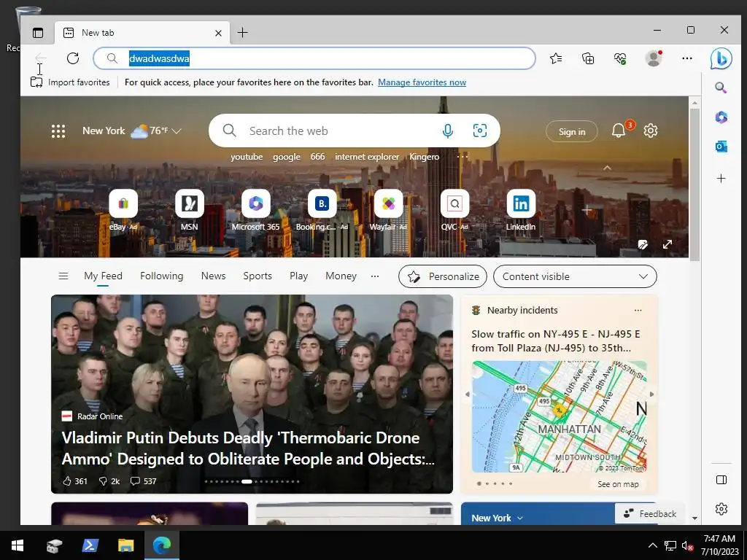Click the Feedback button
747x560 pixels.
(x=650, y=513)
